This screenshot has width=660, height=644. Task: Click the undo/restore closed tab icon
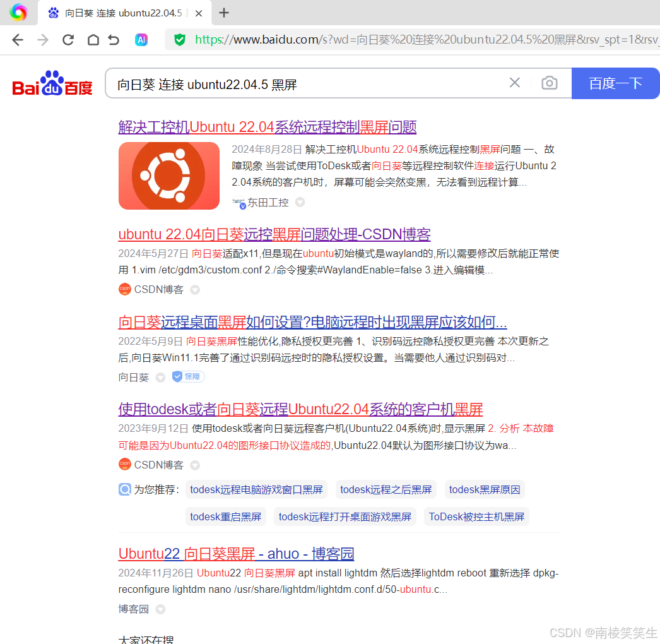[x=114, y=40]
